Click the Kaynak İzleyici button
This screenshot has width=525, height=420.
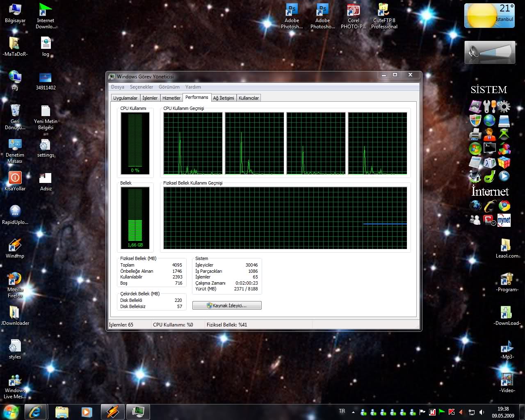(227, 306)
